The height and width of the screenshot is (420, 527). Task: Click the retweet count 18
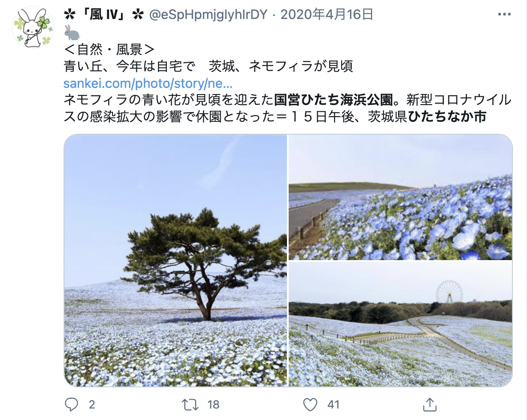[213, 405]
